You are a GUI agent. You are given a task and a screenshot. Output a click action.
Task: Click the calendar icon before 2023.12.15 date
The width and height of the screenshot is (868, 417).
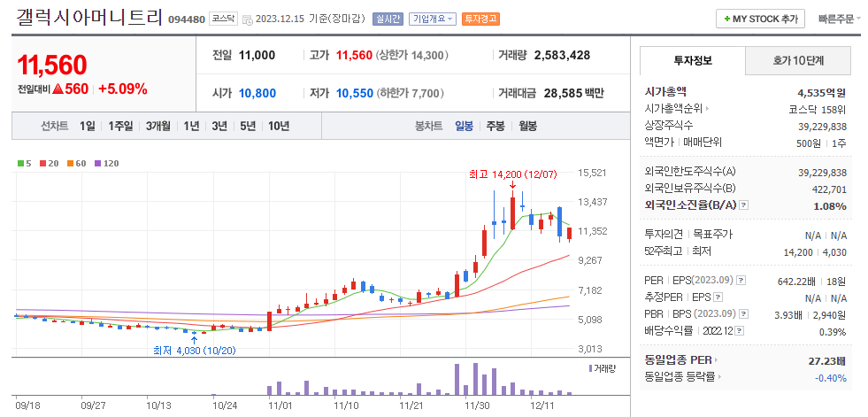(248, 19)
